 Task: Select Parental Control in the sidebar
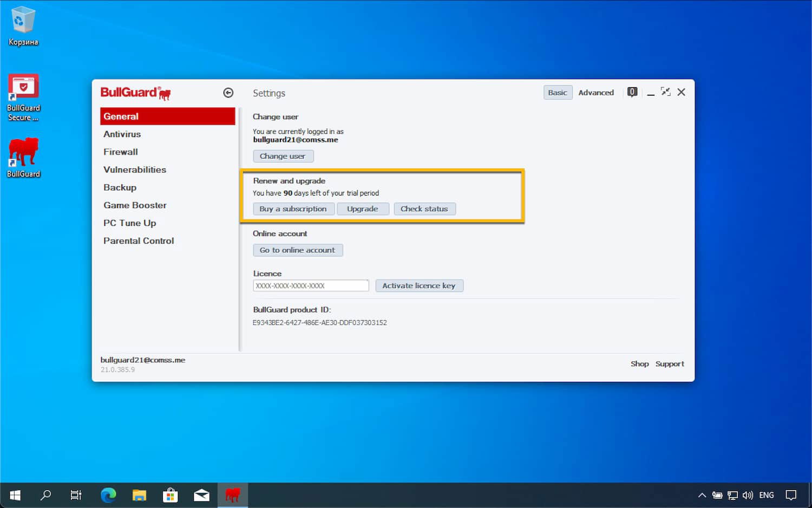[139, 240]
